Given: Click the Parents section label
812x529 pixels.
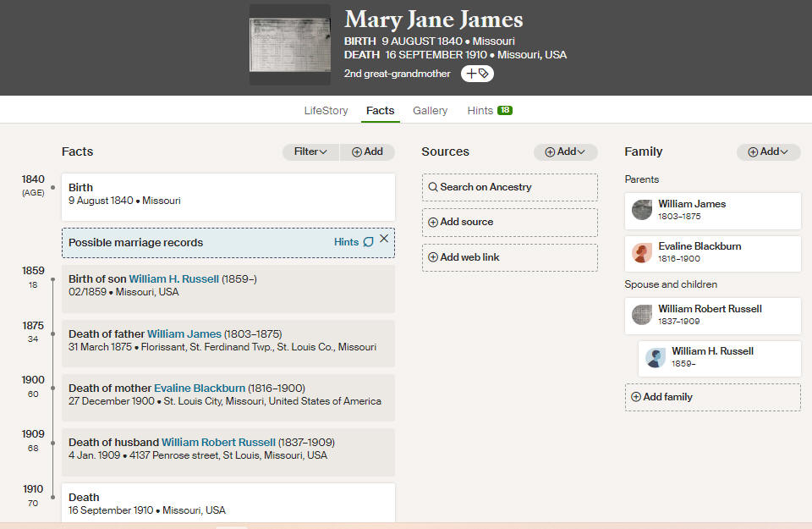Looking at the screenshot, I should (642, 179).
